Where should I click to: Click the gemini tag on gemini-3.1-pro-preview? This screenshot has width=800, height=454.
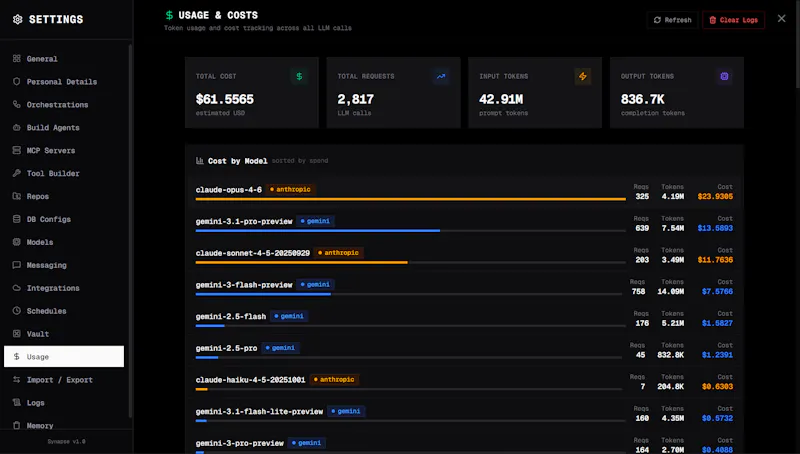[x=315, y=221]
